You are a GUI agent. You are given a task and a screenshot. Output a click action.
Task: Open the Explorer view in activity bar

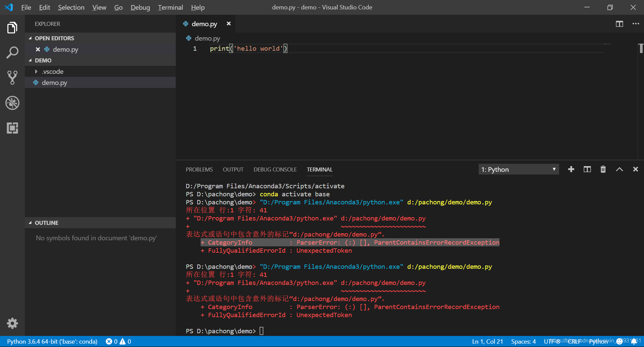click(x=12, y=28)
